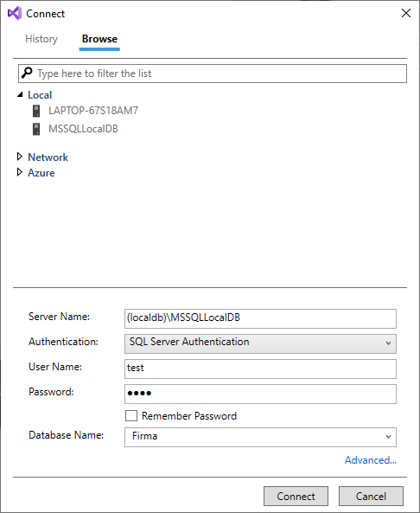The height and width of the screenshot is (513, 420).
Task: Click the Visual Studio logo icon
Action: point(15,14)
